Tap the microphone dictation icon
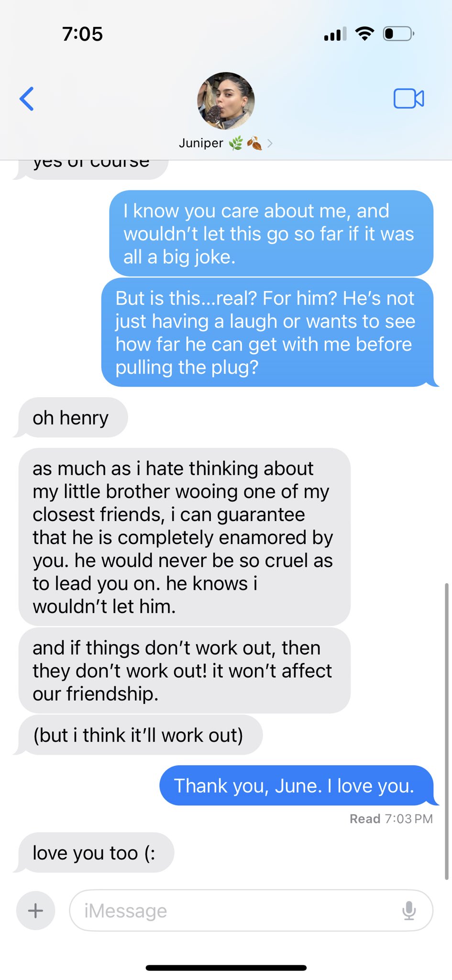Image resolution: width=452 pixels, height=980 pixels. (409, 910)
